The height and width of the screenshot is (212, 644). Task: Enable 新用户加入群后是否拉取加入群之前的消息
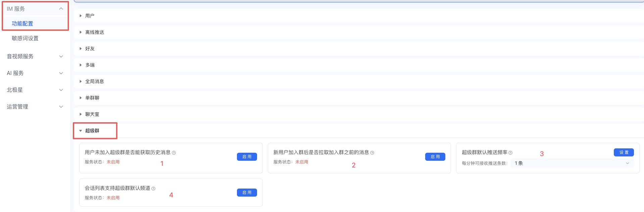(x=435, y=157)
